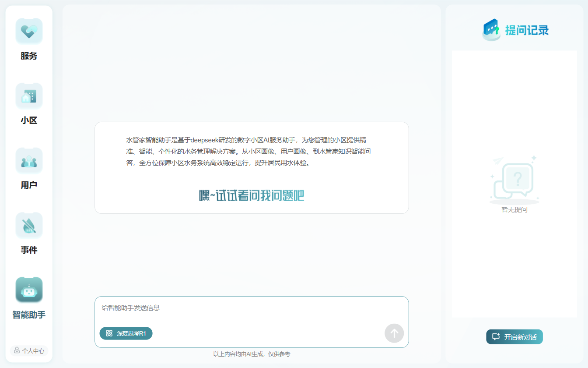
Task: Switch to the 服务 menu label
Action: pos(29,56)
